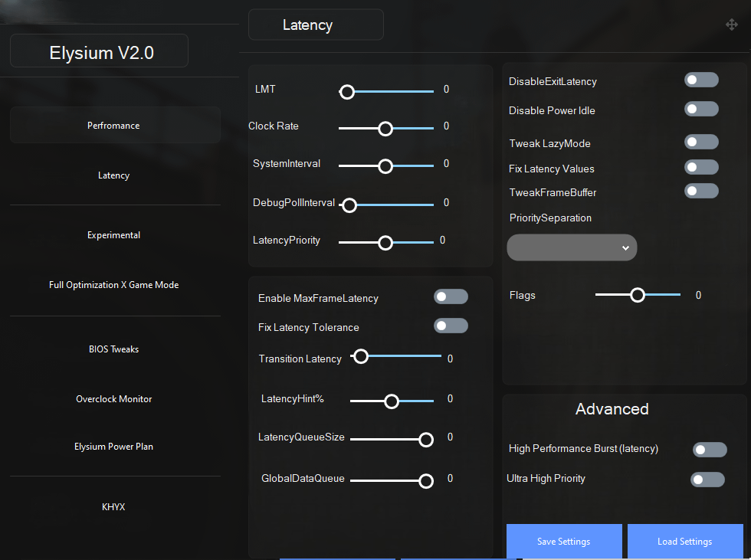This screenshot has height=560, width=751.
Task: Select Full Optimization X Game Mode
Action: [113, 284]
